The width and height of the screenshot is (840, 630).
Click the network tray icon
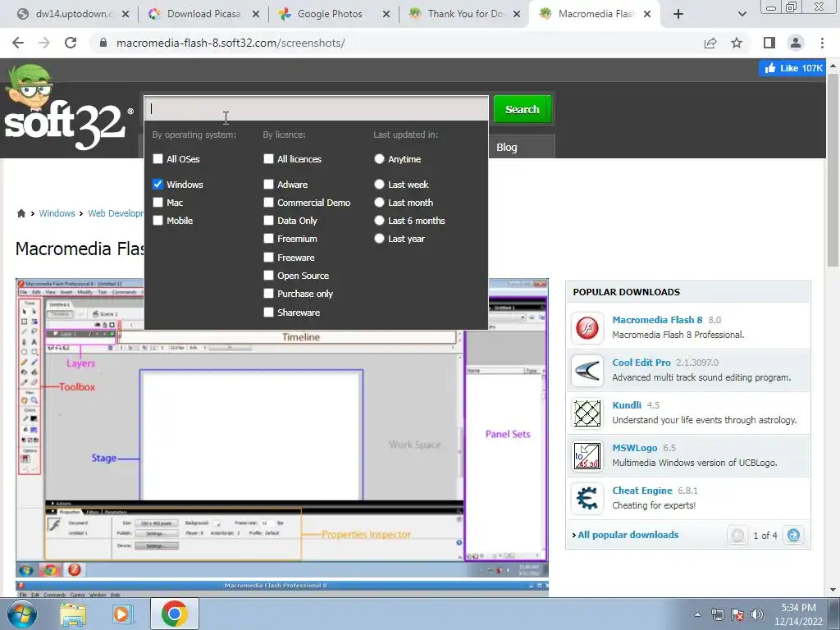[x=717, y=614]
